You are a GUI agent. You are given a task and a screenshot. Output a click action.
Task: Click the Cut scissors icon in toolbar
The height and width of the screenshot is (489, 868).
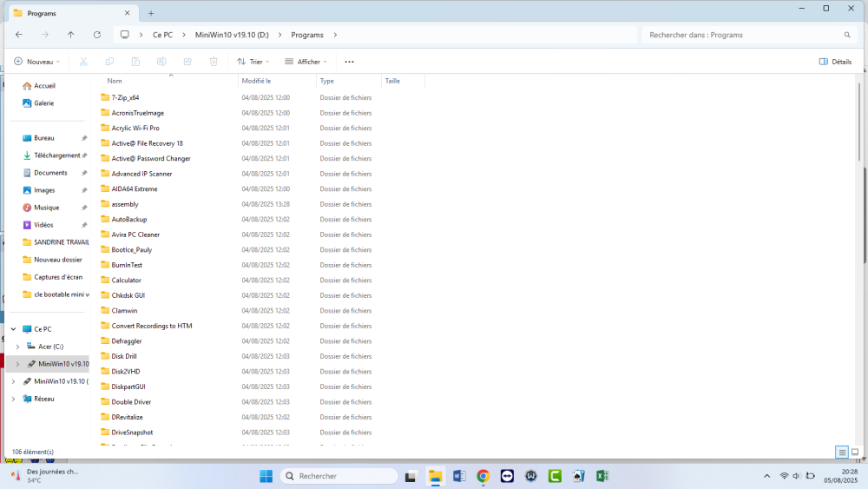83,62
